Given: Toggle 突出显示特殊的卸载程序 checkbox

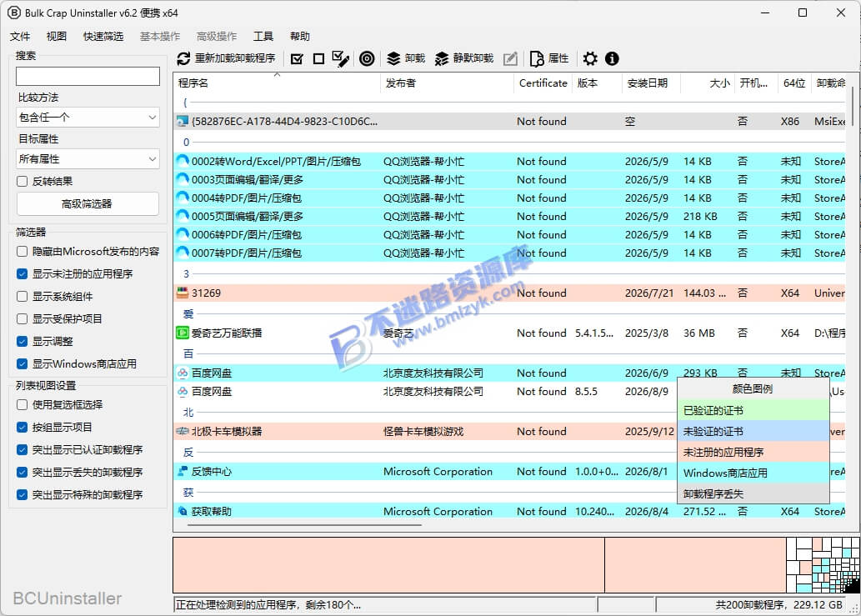Looking at the screenshot, I should (x=23, y=494).
